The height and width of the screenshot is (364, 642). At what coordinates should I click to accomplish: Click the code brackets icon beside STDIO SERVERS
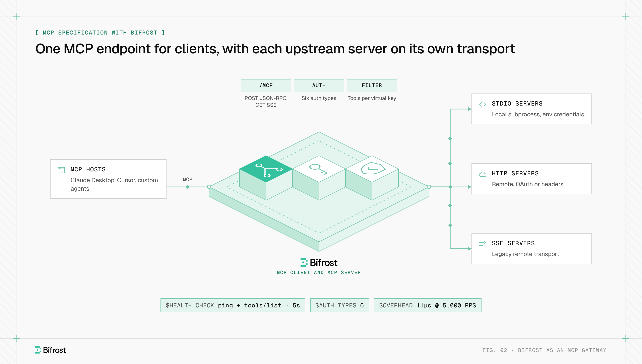[x=483, y=104]
